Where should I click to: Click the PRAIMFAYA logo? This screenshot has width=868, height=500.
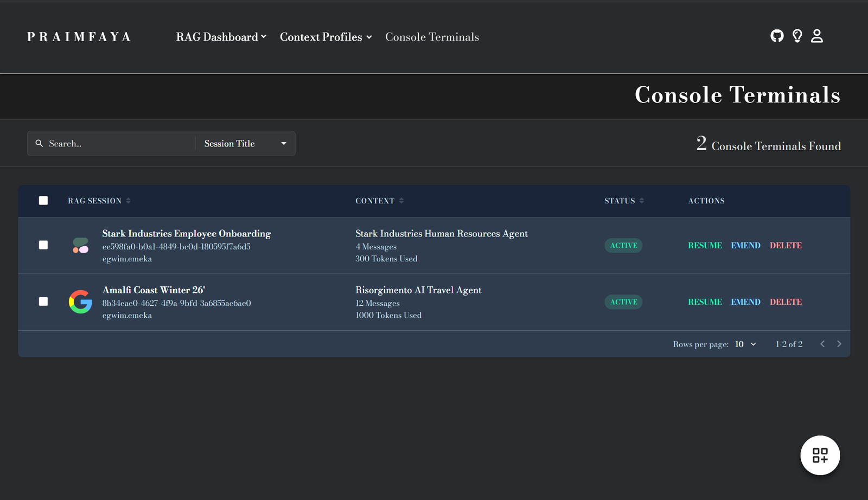pyautogui.click(x=79, y=37)
